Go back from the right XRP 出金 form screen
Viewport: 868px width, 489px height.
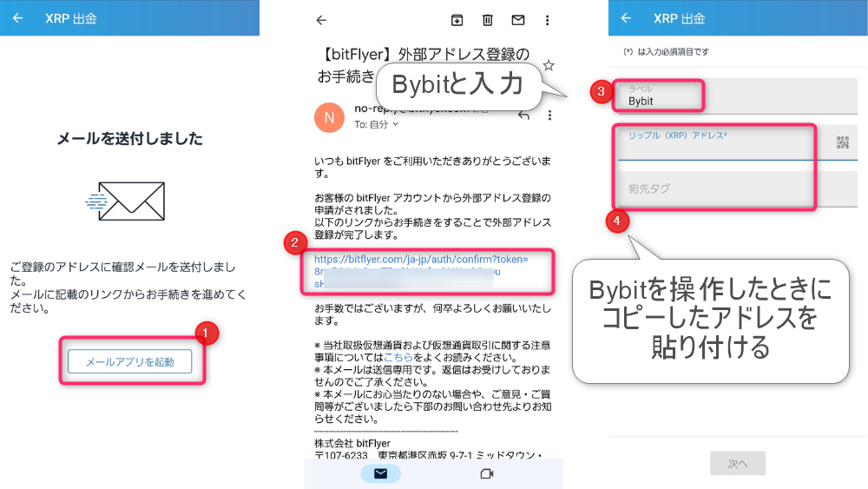[626, 18]
